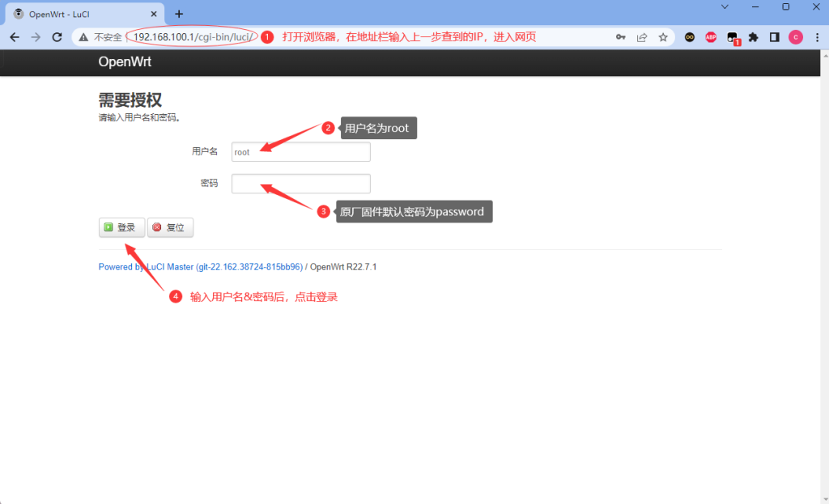This screenshot has height=504, width=829.
Task: Click the username field containing root
Action: 301,152
